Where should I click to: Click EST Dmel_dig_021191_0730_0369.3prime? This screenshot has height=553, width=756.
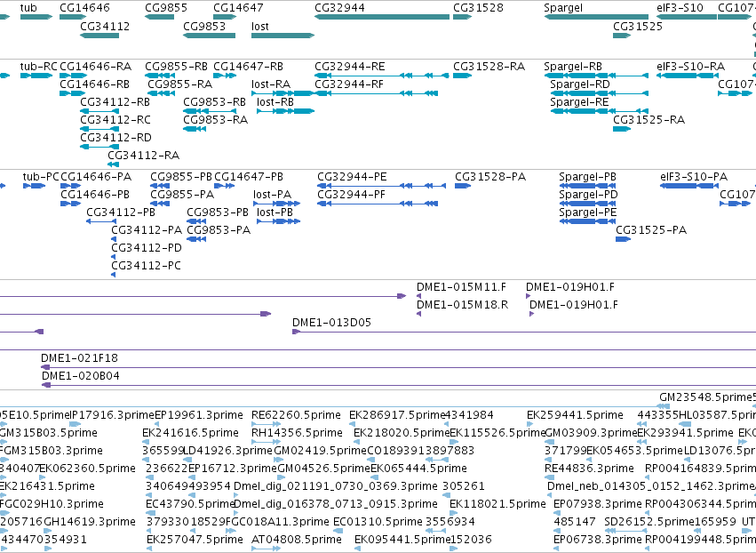click(336, 486)
